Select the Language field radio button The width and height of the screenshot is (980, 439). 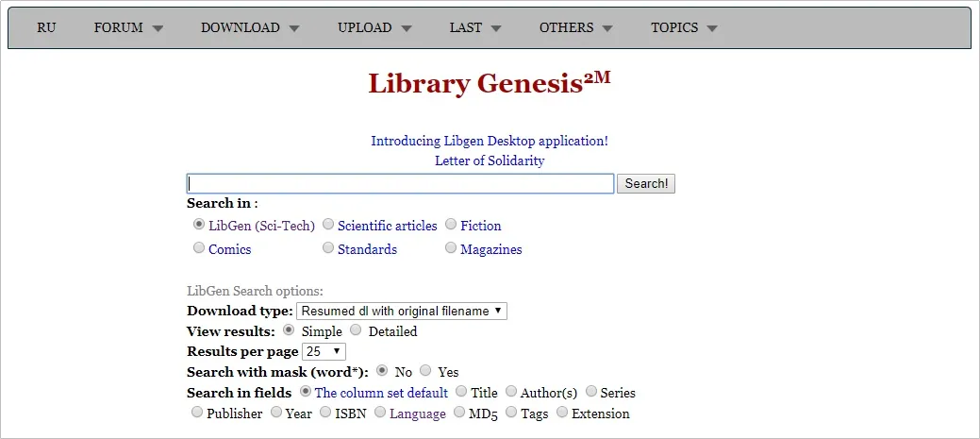coord(380,412)
